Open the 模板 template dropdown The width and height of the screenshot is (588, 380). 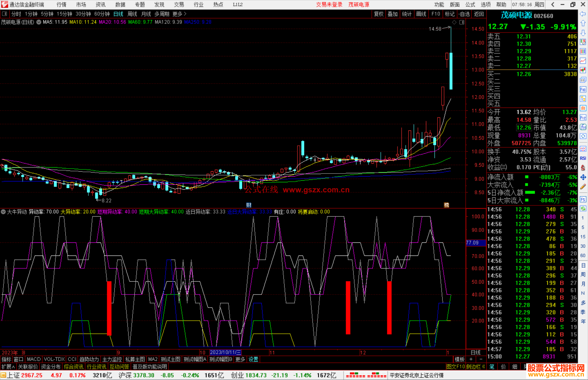pyautogui.click(x=460, y=359)
